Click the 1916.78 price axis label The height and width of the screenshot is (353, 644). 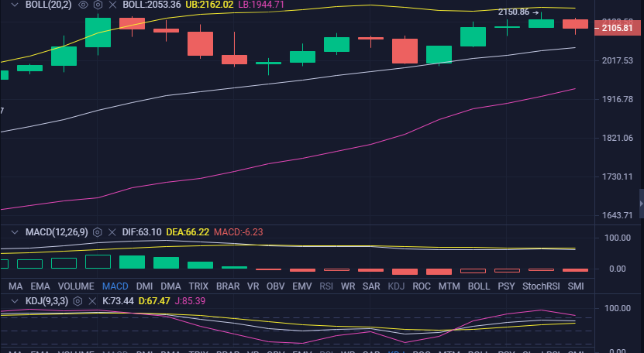click(x=618, y=99)
